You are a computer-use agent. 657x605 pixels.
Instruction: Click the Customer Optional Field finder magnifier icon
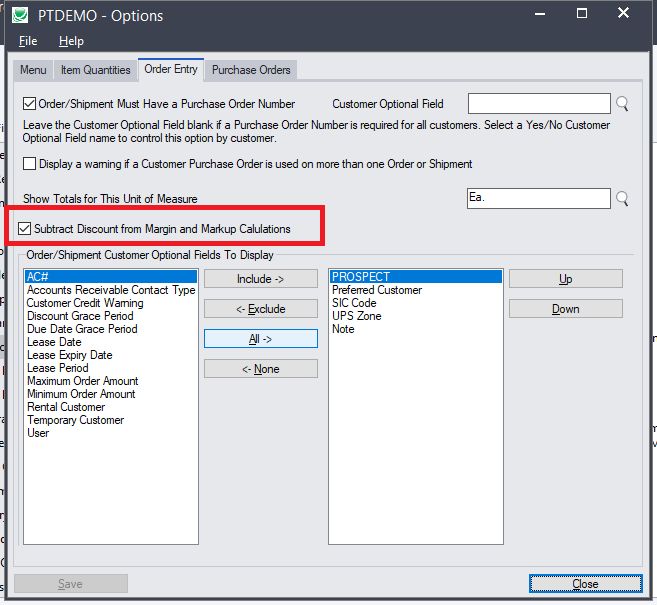[623, 104]
